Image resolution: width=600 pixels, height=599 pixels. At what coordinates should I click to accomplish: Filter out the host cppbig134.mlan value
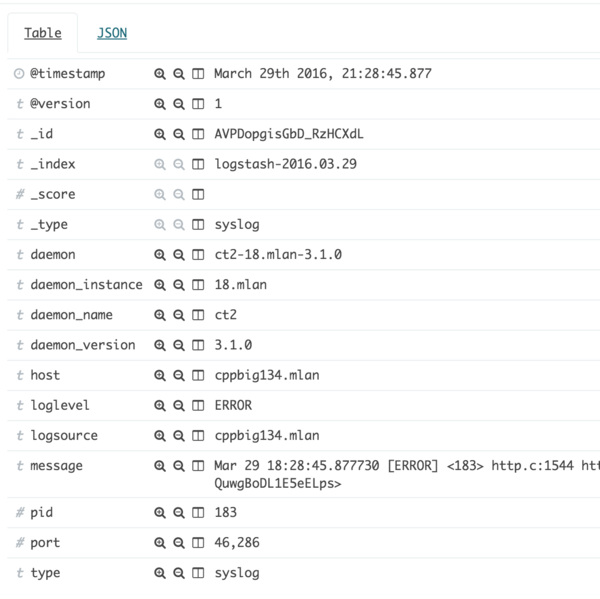179,375
